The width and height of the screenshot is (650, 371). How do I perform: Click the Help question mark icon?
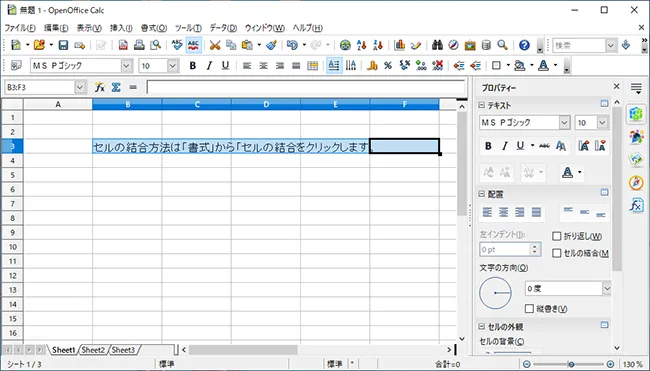coord(524,45)
